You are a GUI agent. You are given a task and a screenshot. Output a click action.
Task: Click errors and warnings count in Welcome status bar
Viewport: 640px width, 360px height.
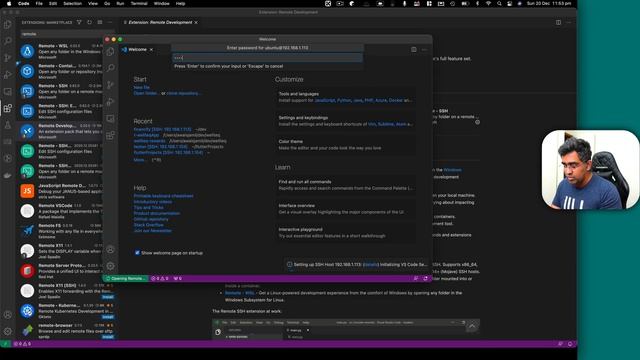pyautogui.click(x=160, y=278)
